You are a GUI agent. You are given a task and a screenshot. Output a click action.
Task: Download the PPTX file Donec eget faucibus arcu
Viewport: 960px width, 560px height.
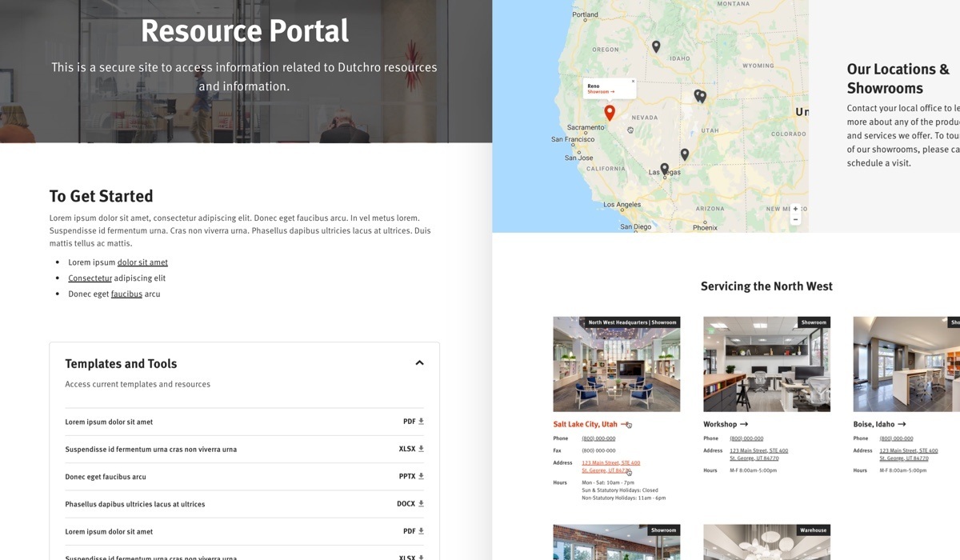(421, 477)
